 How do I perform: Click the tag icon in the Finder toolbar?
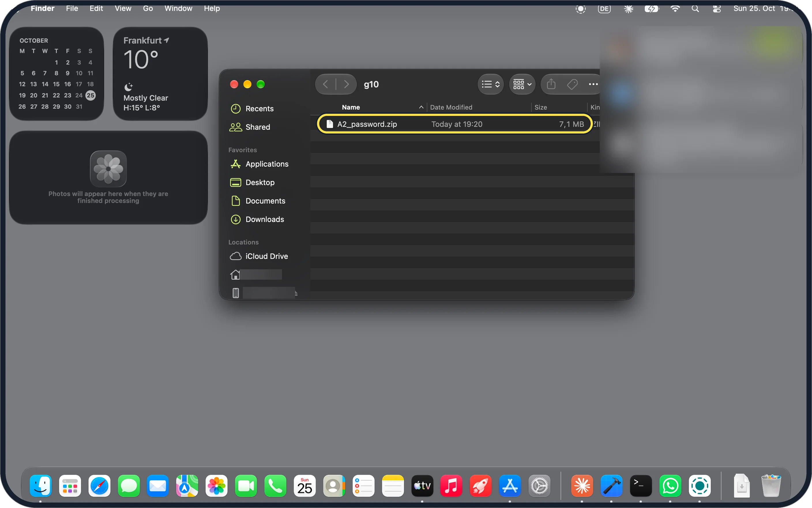tap(572, 84)
